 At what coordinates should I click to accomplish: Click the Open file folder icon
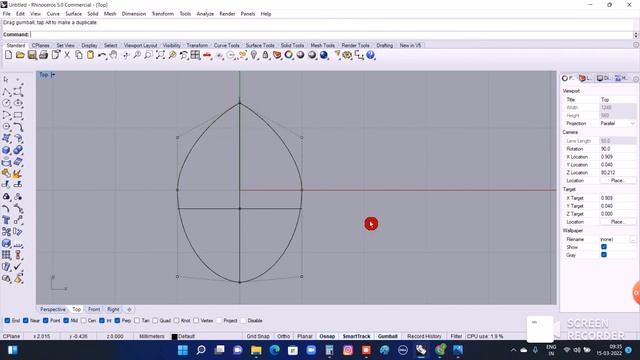pyautogui.click(x=20, y=55)
